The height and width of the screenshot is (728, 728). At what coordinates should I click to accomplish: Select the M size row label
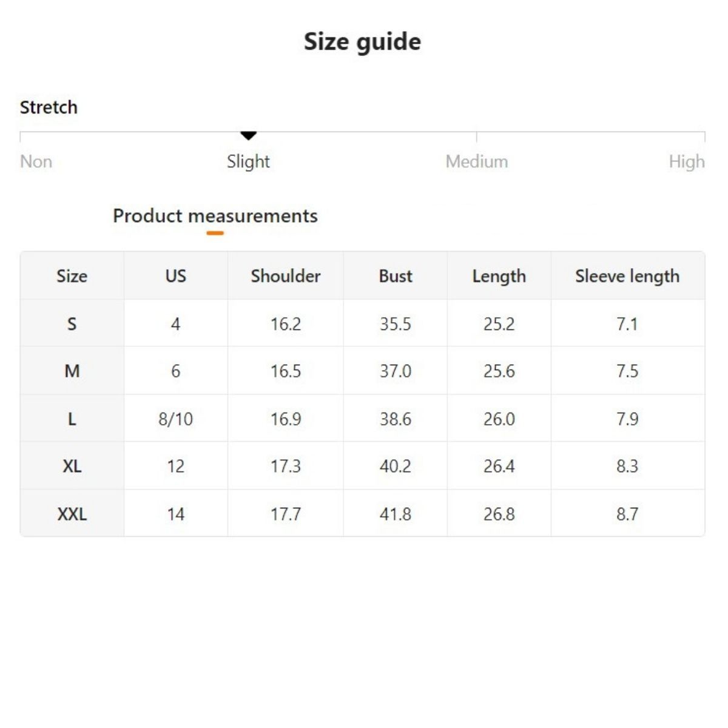click(72, 371)
